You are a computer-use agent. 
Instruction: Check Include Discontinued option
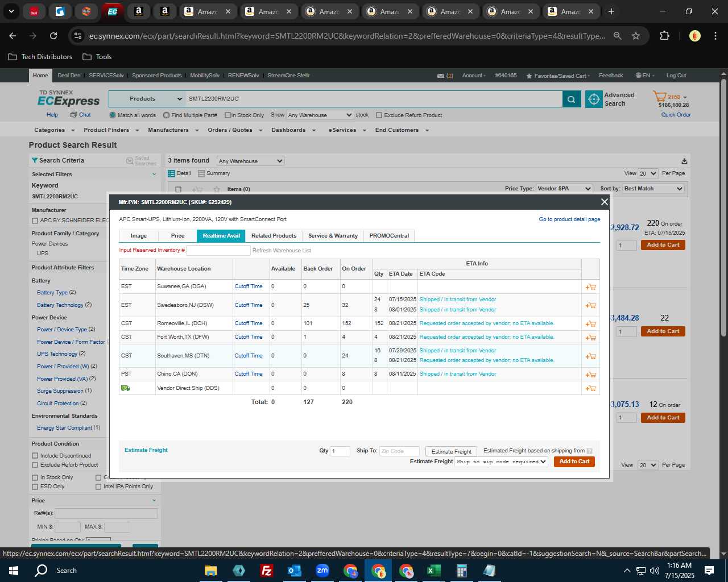35,456
